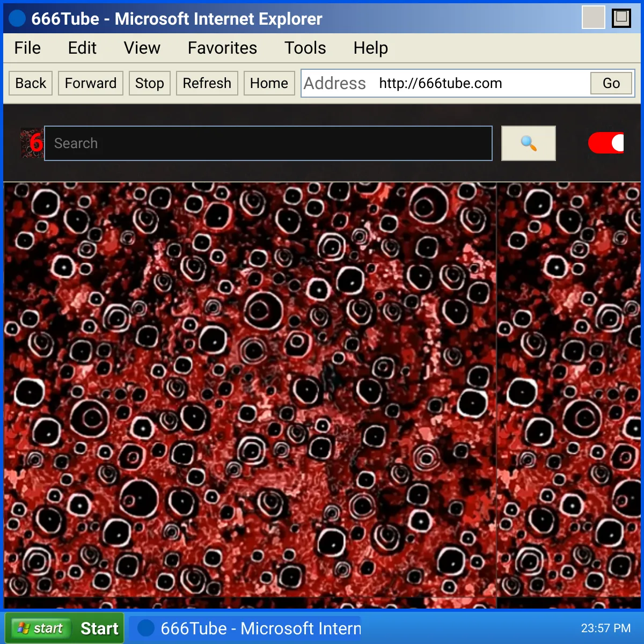Click Go next to the address
Image resolution: width=644 pixels, height=644 pixels.
pos(611,83)
